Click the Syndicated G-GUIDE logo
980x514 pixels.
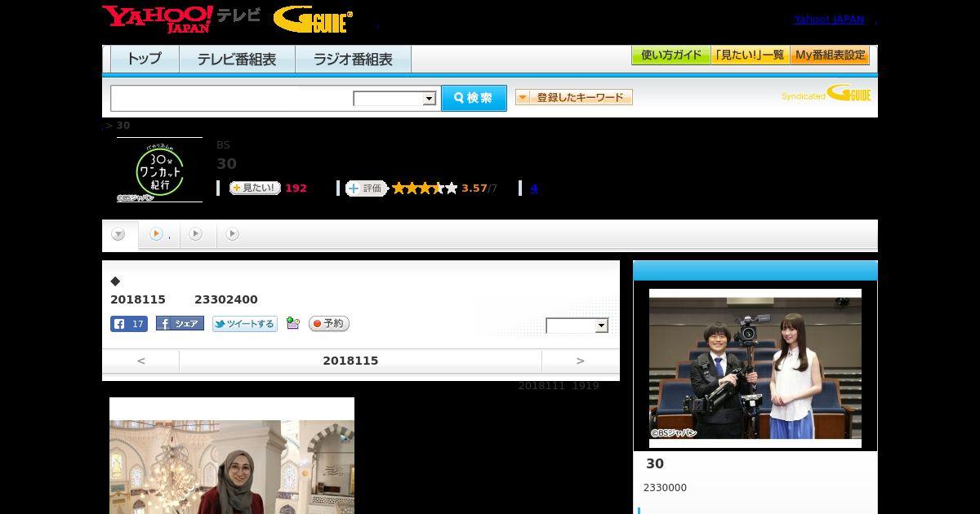(x=826, y=93)
